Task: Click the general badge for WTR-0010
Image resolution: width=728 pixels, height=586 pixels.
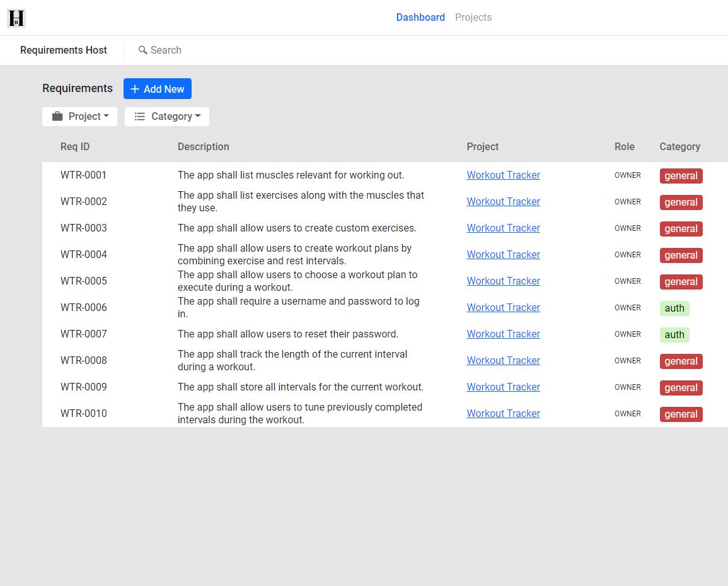Action: (681, 414)
